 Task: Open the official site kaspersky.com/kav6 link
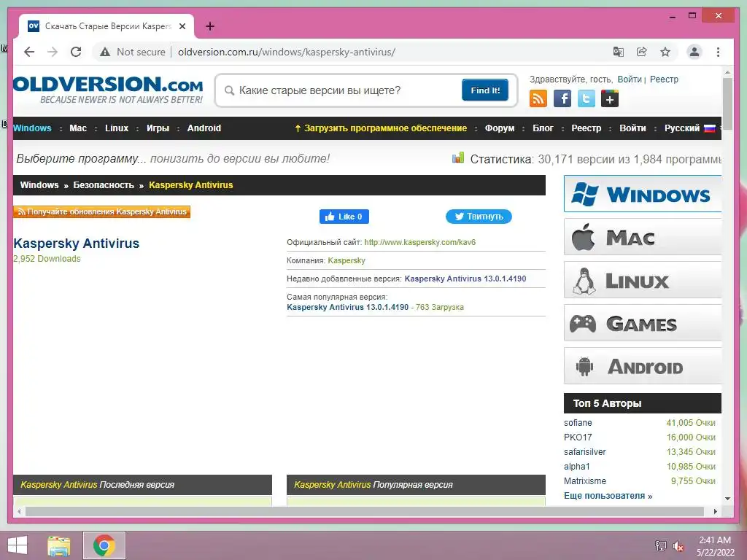point(419,242)
